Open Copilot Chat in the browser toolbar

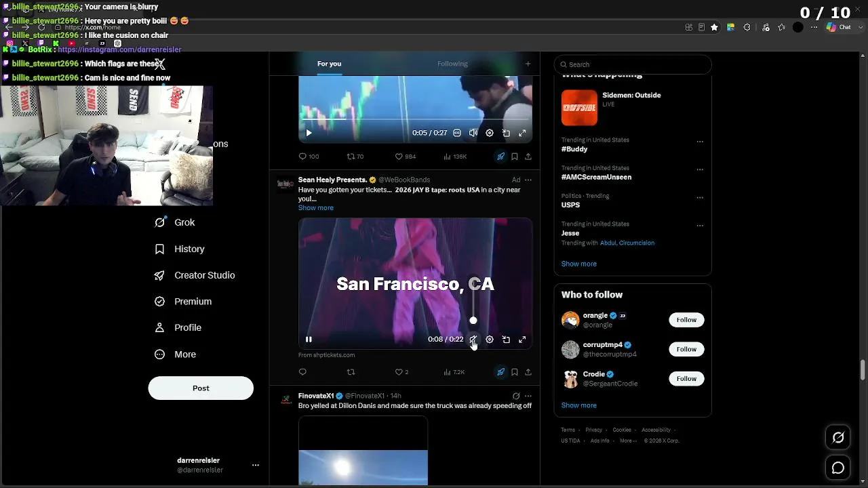[839, 28]
